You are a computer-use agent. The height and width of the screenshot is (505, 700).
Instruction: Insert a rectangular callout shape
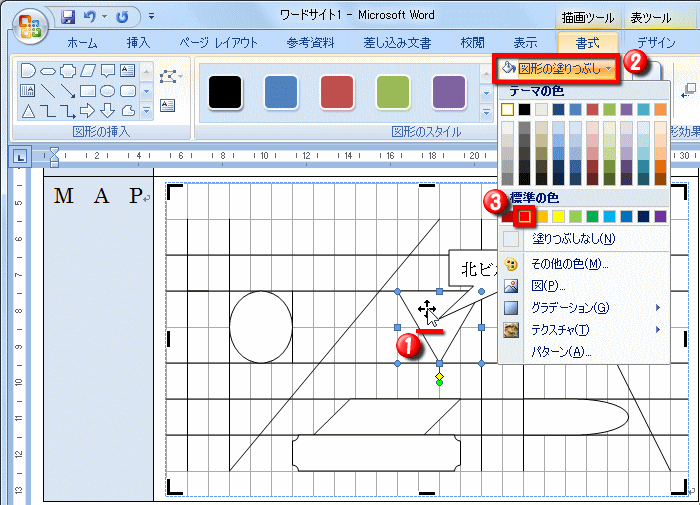pyautogui.click(x=108, y=71)
